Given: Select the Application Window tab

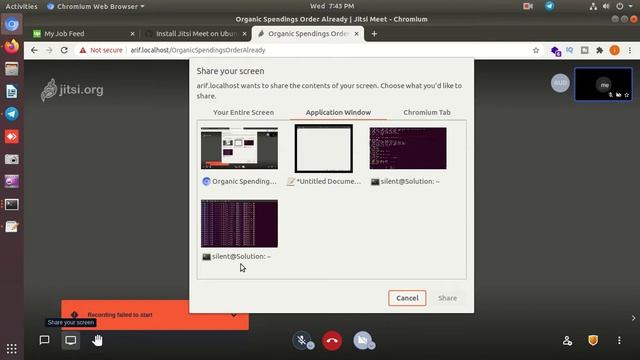Looking at the screenshot, I should pyautogui.click(x=338, y=112).
